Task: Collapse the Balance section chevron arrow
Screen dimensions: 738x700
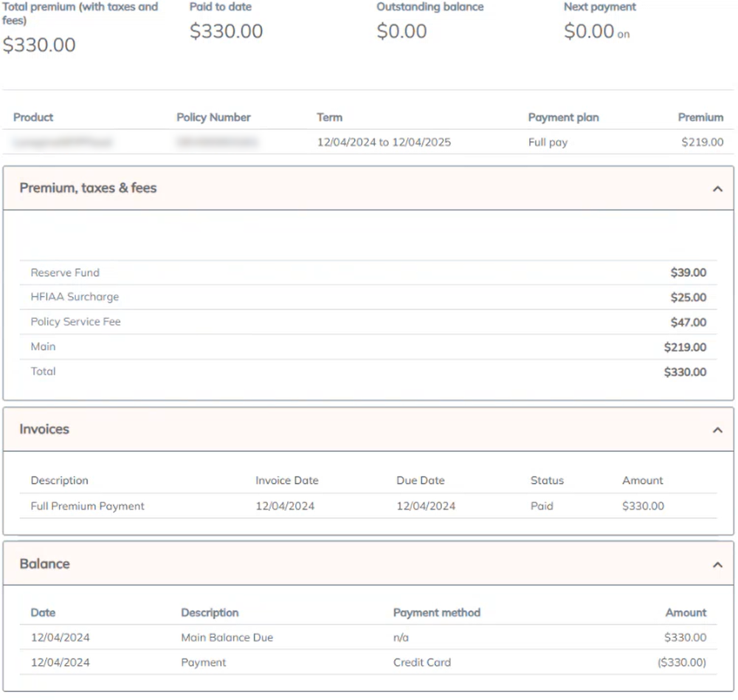Action: 717,565
